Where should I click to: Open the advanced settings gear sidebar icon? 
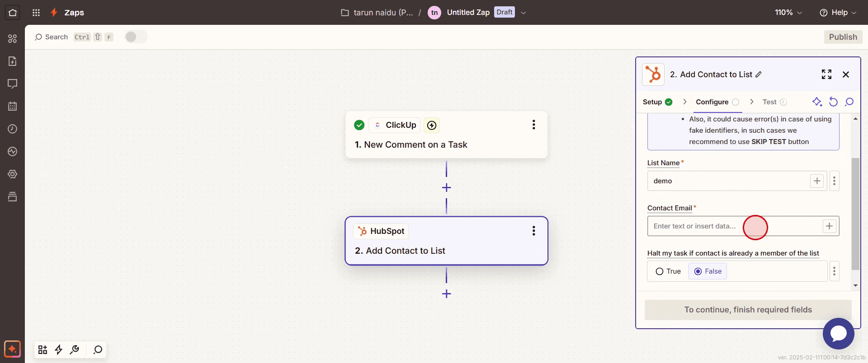click(x=13, y=174)
